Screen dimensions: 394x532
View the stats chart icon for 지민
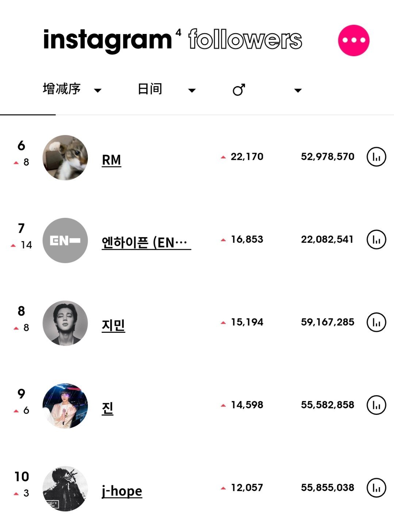[376, 322]
